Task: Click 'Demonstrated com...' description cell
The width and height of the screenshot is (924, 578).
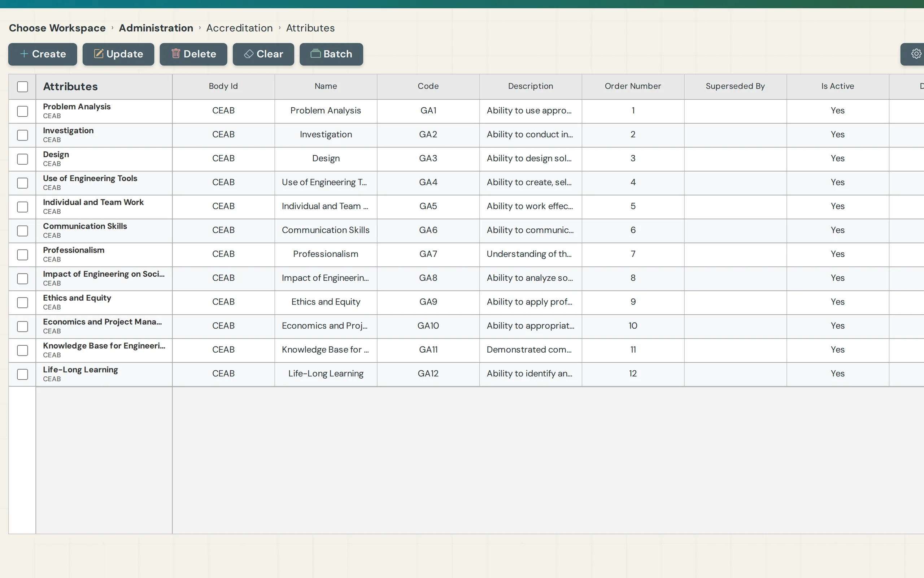Action: pyautogui.click(x=530, y=350)
